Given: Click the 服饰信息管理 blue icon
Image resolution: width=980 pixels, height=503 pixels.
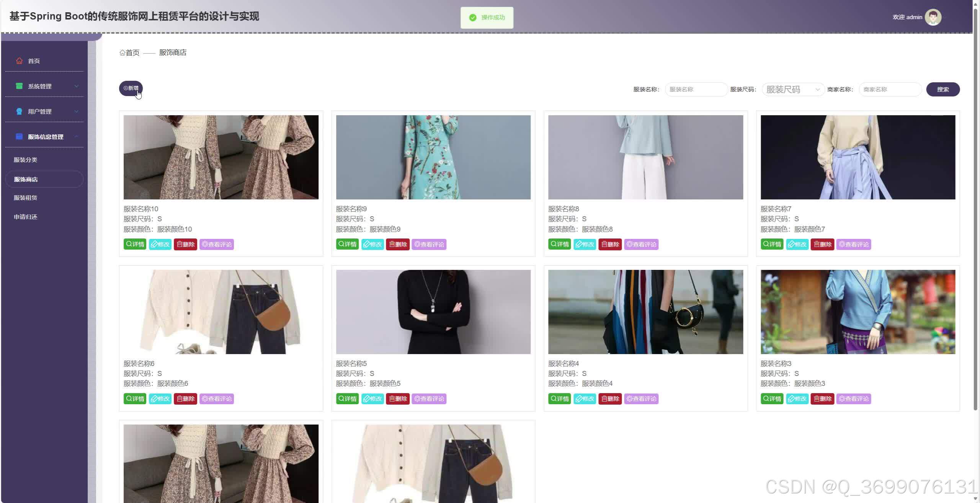Looking at the screenshot, I should 19,137.
